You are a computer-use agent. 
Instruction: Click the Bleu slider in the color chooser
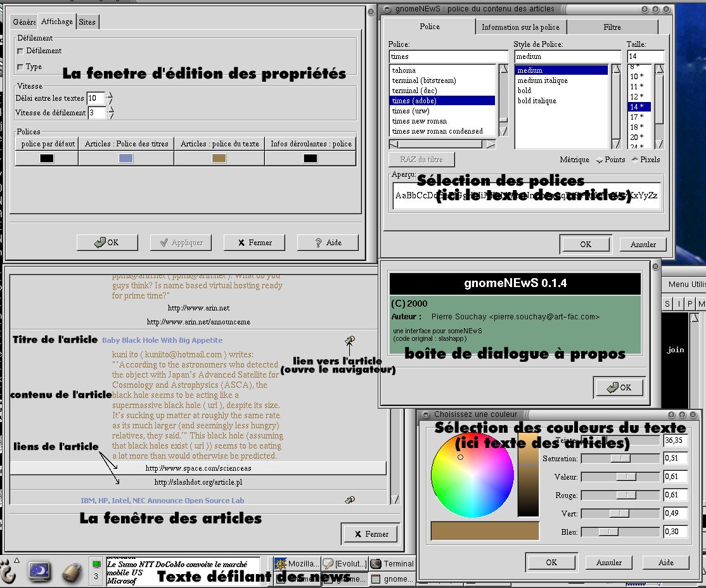click(x=620, y=532)
